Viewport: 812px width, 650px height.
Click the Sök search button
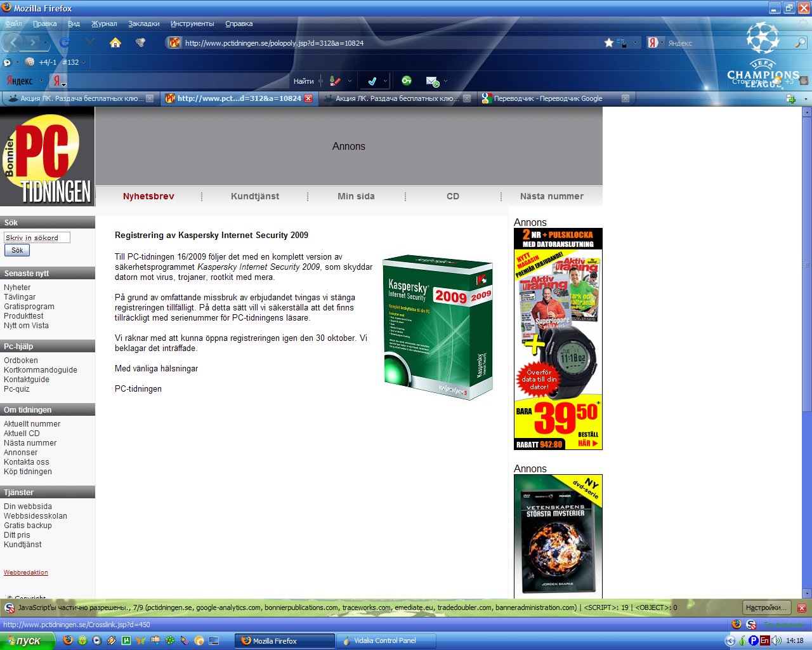17,250
